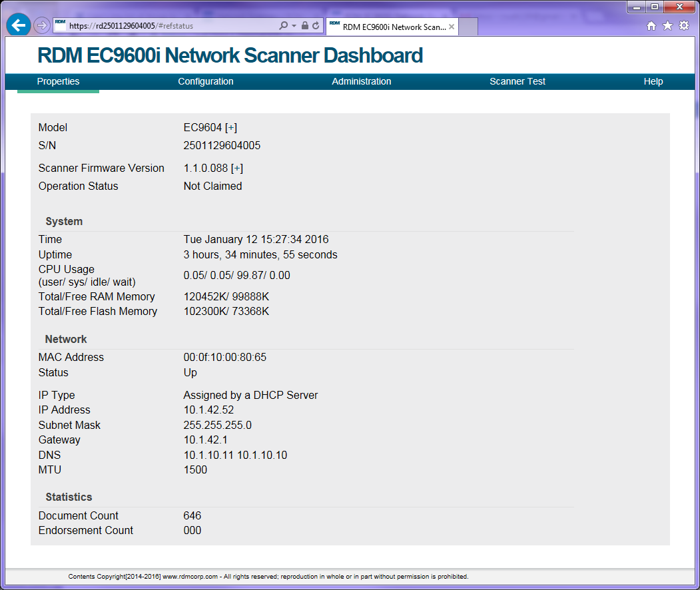700x590 pixels.
Task: Click the Endorsement Count label
Action: [86, 530]
